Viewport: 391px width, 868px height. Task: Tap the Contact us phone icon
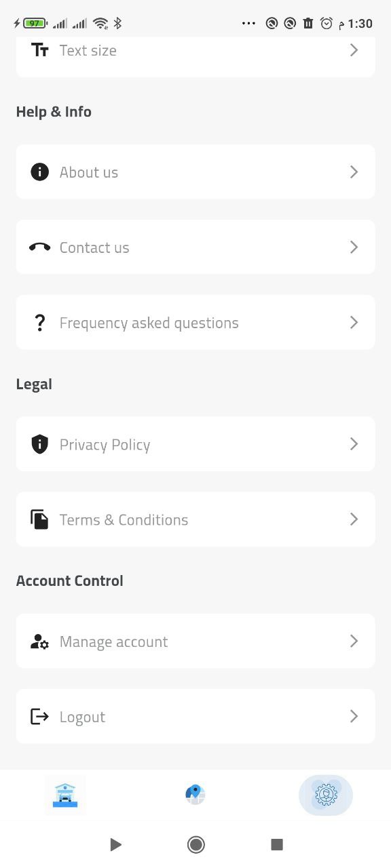[39, 247]
